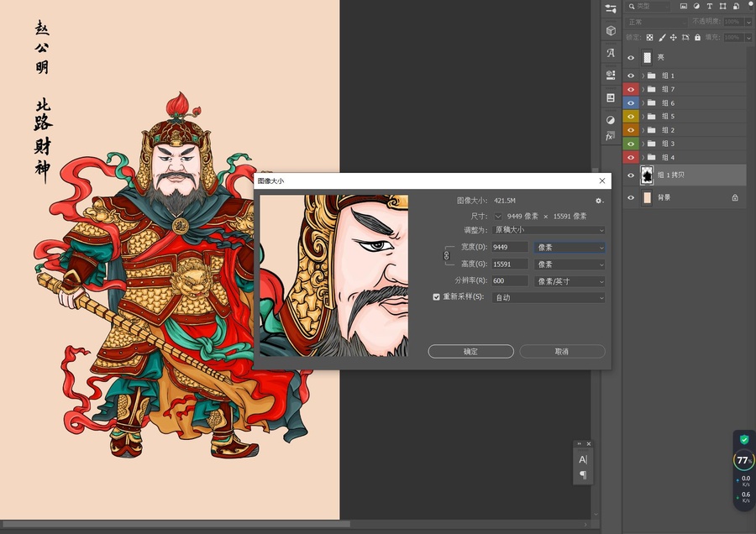Click the character panel A| icon
Image resolution: width=756 pixels, height=534 pixels.
583,460
